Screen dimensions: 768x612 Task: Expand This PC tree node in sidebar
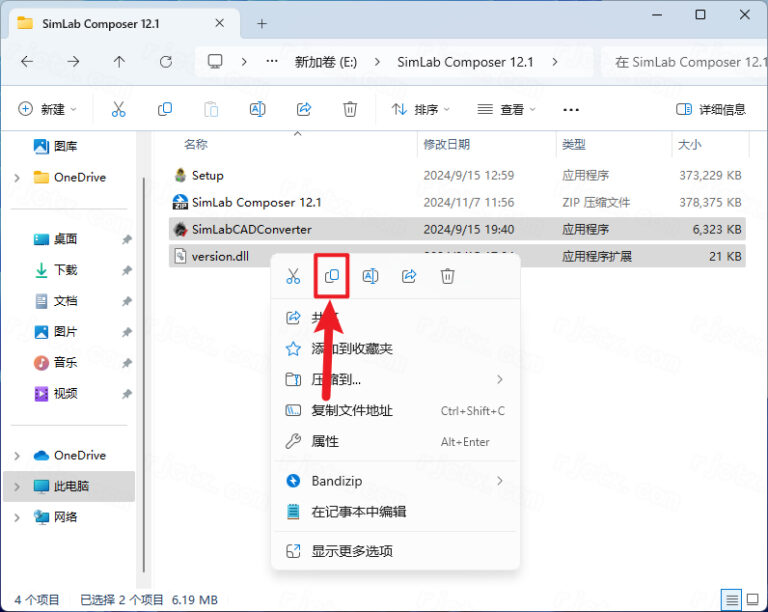point(17,486)
